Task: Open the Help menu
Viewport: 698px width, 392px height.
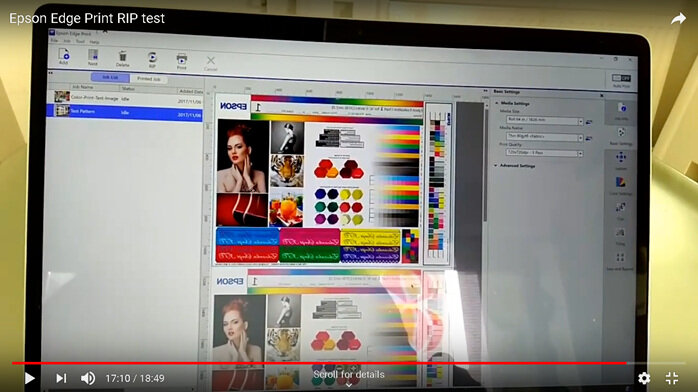Action: tap(94, 42)
